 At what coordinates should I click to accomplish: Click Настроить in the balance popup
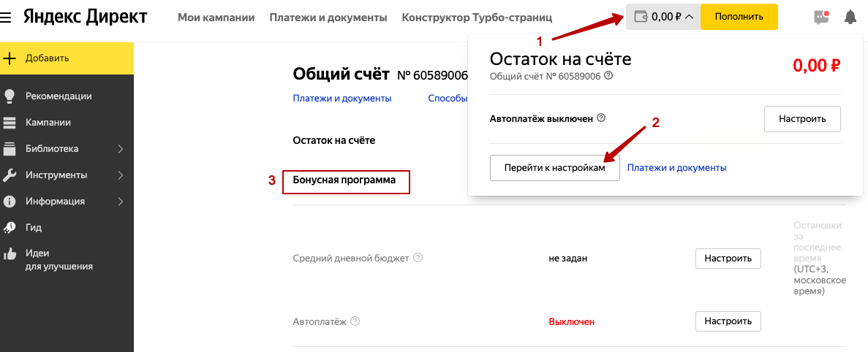tap(802, 119)
